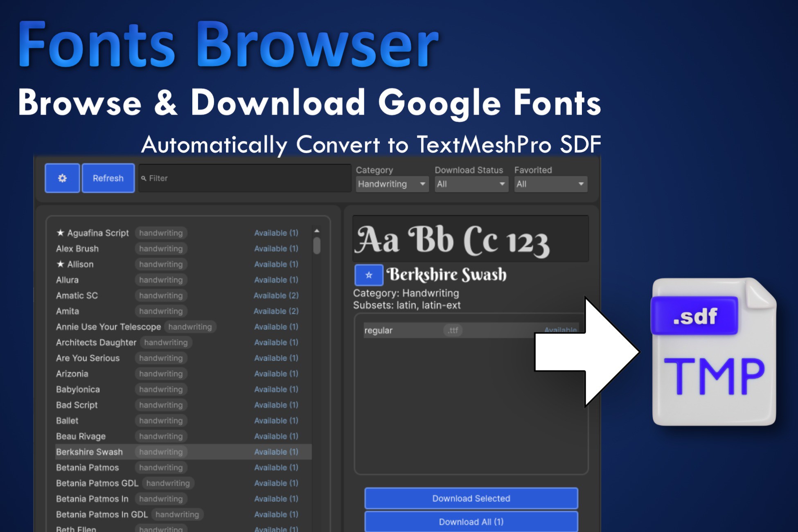Select the Betania Patmos In row
The image size is (798, 532).
pyautogui.click(x=183, y=498)
